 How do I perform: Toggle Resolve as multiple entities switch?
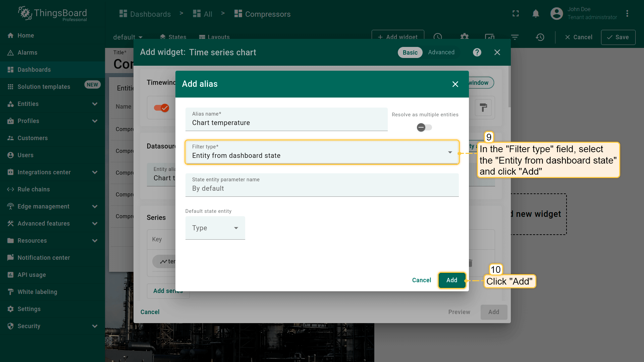[424, 127]
